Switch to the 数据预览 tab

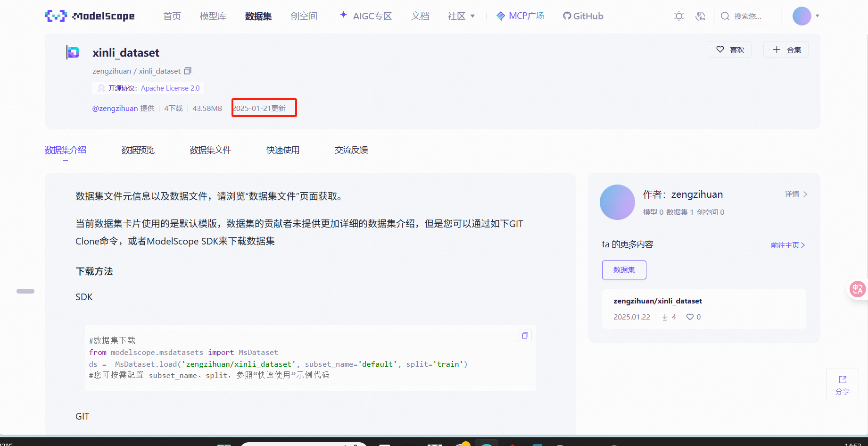tap(138, 150)
